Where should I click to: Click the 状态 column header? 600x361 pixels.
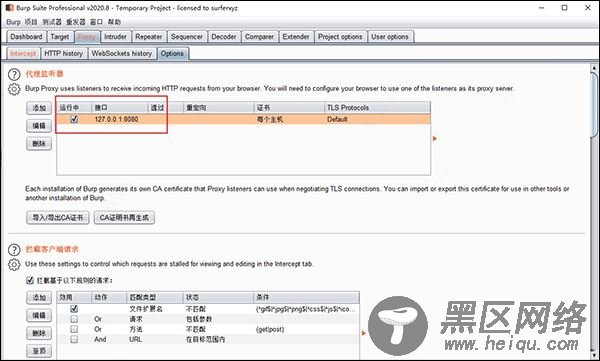point(218,297)
